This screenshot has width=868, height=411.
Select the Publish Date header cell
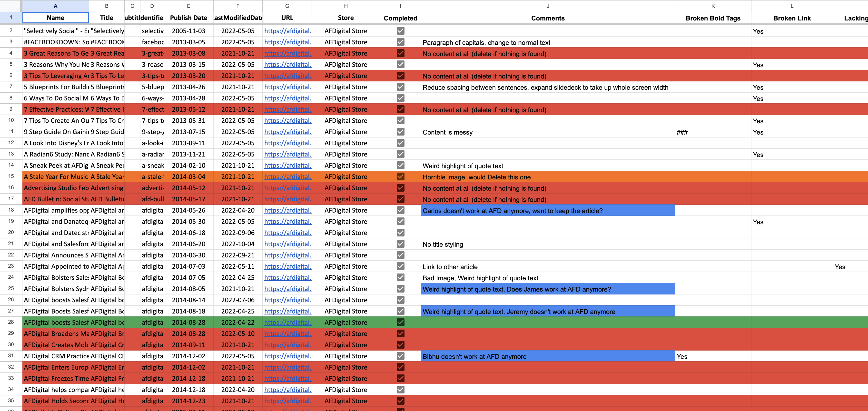pos(188,18)
